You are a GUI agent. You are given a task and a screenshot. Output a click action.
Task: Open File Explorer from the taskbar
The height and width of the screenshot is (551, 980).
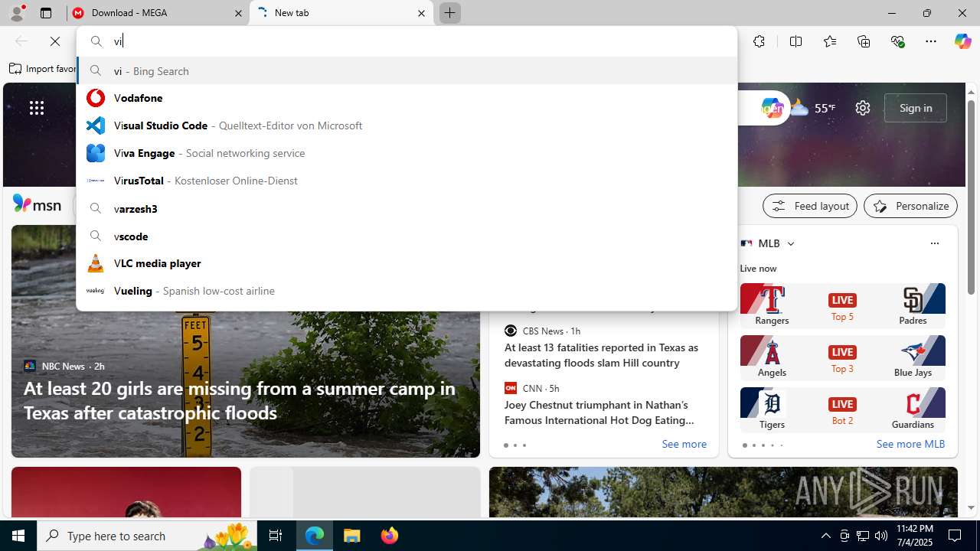pos(351,536)
